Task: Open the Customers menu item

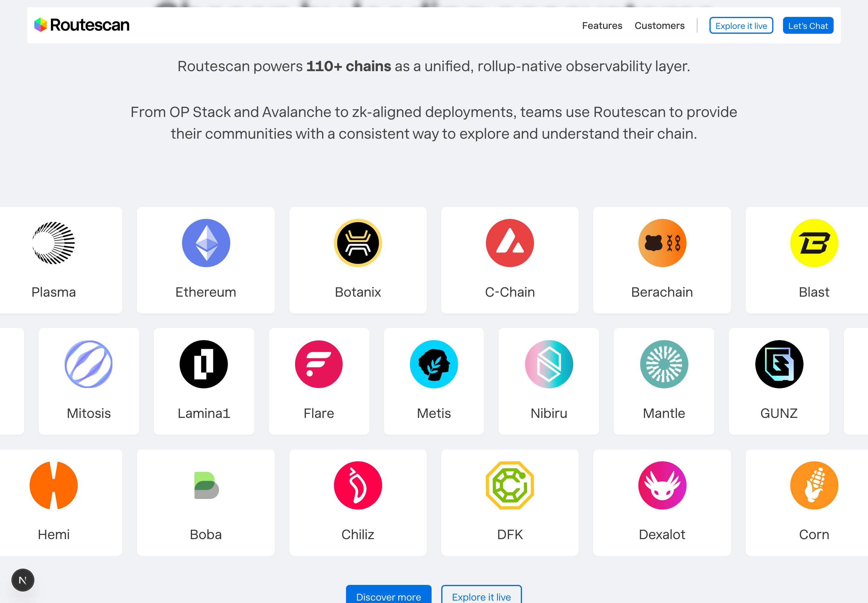Action: click(x=659, y=26)
